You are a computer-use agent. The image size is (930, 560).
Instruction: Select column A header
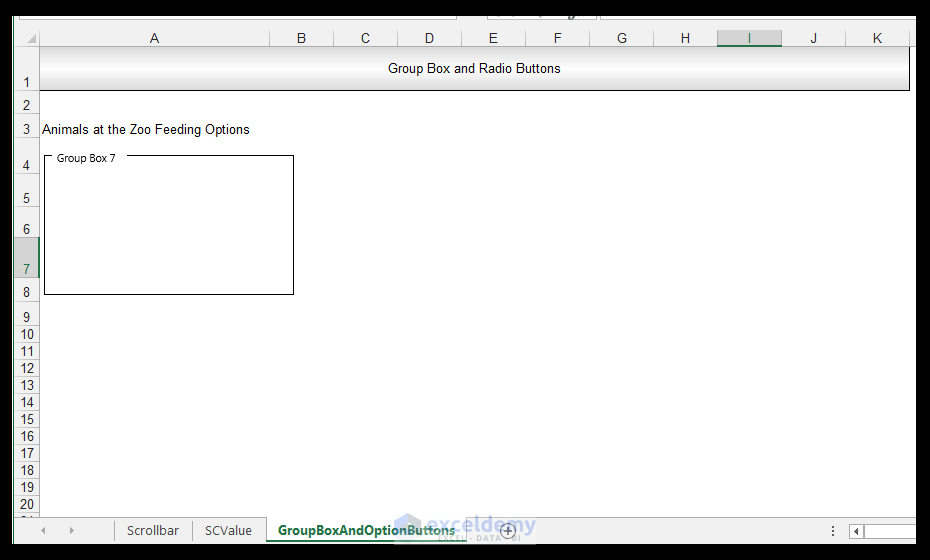click(154, 39)
